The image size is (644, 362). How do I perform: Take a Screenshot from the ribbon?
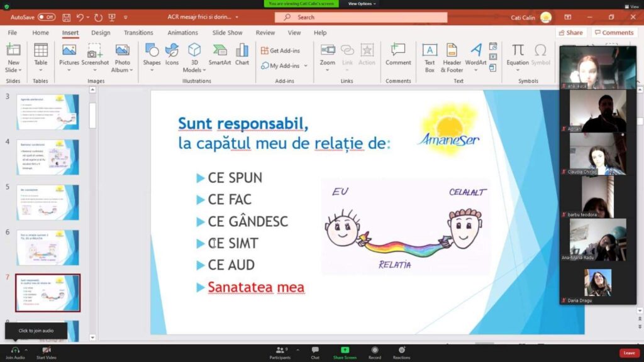(x=95, y=58)
